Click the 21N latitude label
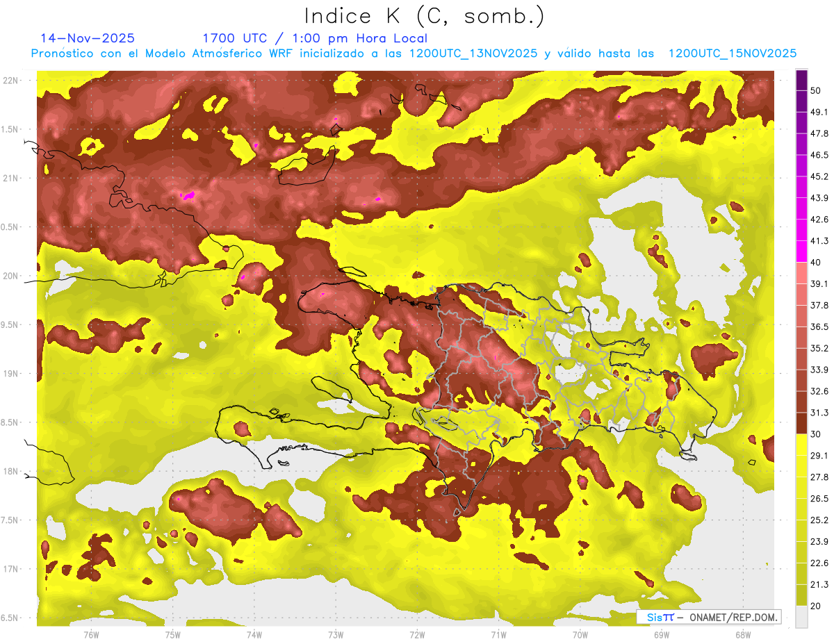The width and height of the screenshot is (834, 644). point(11,178)
